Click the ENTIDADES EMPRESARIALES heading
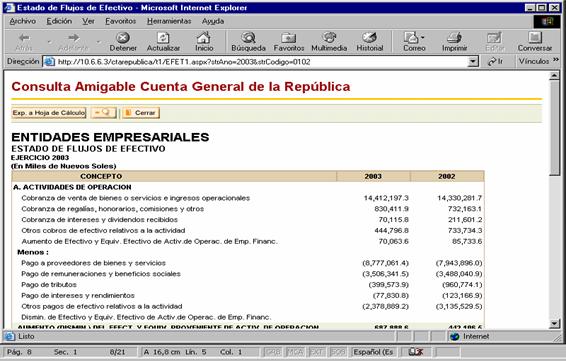The width and height of the screenshot is (566, 361). click(110, 137)
